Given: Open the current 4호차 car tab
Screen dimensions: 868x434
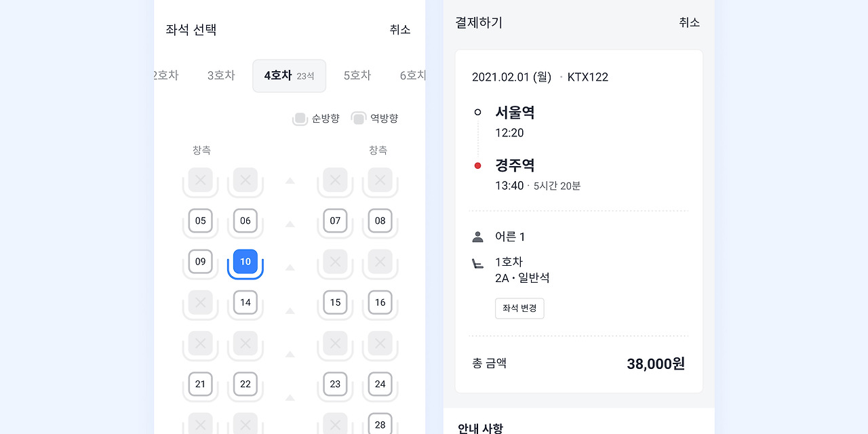Looking at the screenshot, I should click(x=290, y=76).
